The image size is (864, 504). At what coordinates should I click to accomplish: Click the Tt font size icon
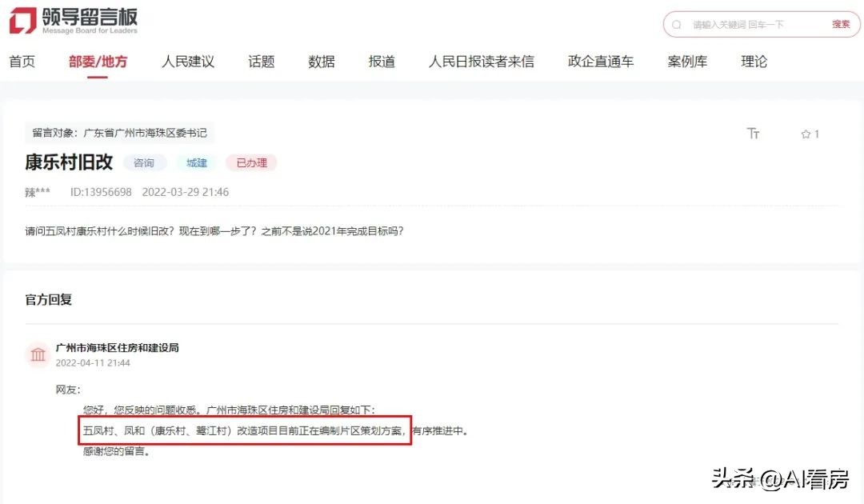(753, 134)
